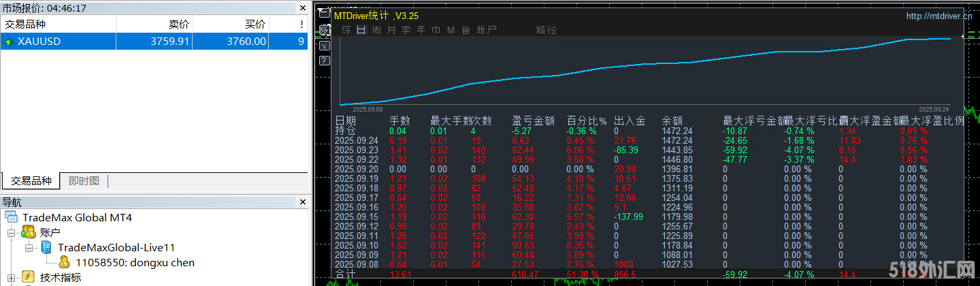Expand the 技术指标 tree node

tap(12, 277)
